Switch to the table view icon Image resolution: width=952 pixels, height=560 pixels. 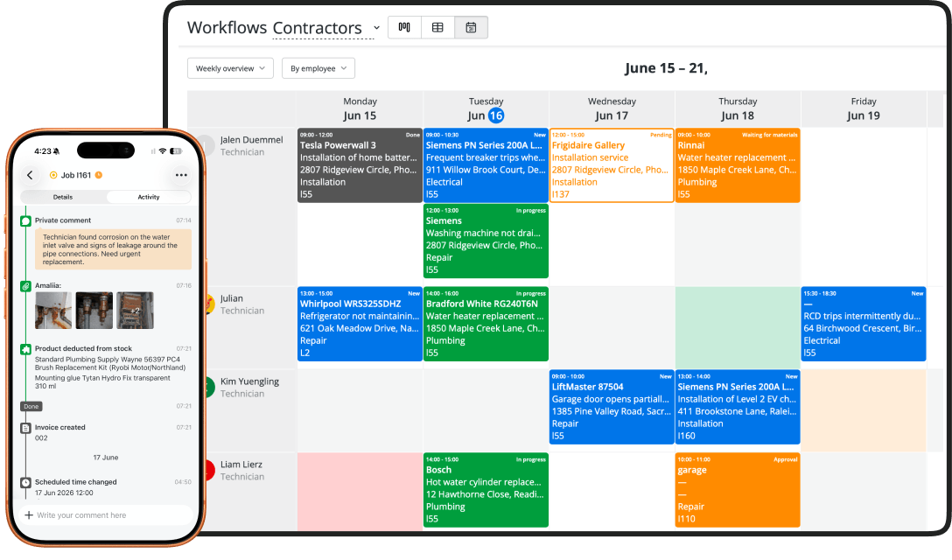point(437,27)
